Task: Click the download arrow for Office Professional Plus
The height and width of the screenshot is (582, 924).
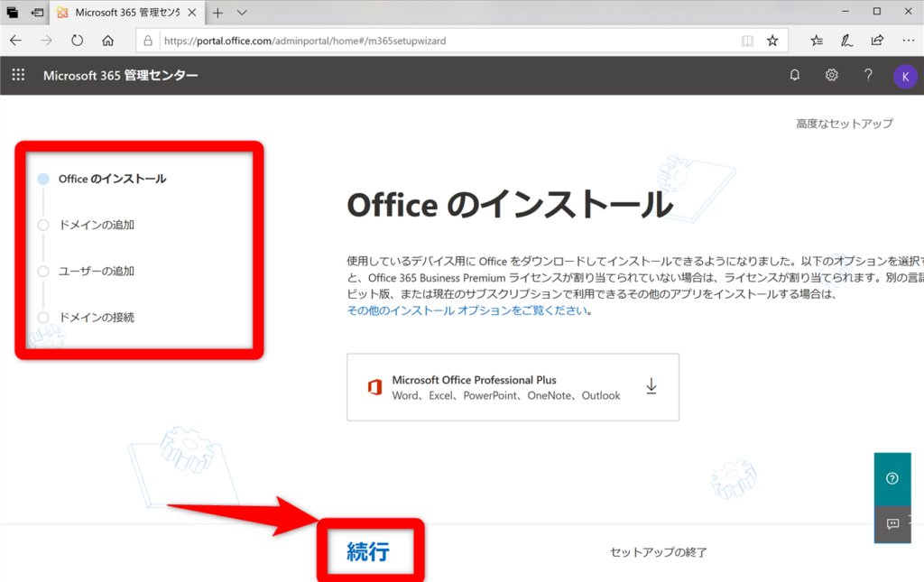Action: (651, 386)
